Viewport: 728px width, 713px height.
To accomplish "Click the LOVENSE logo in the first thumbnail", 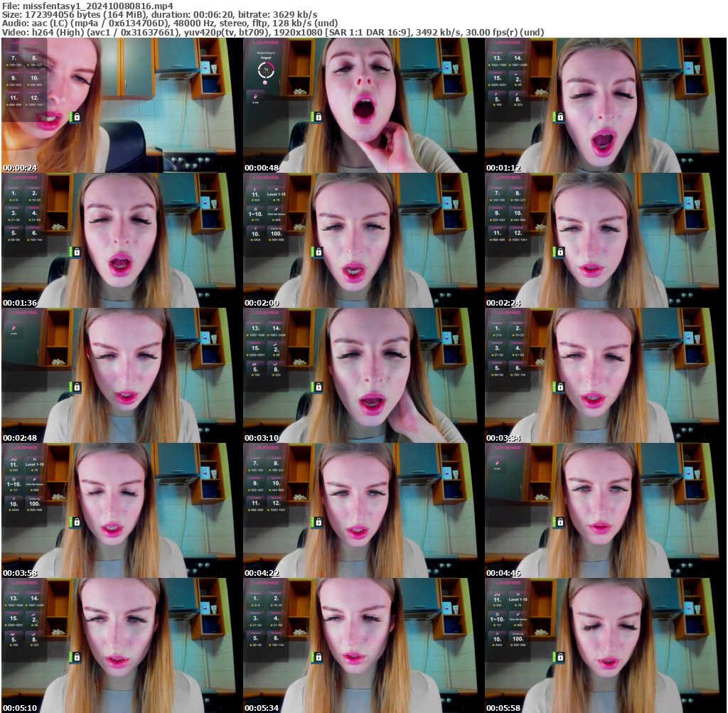I will [x=23, y=43].
